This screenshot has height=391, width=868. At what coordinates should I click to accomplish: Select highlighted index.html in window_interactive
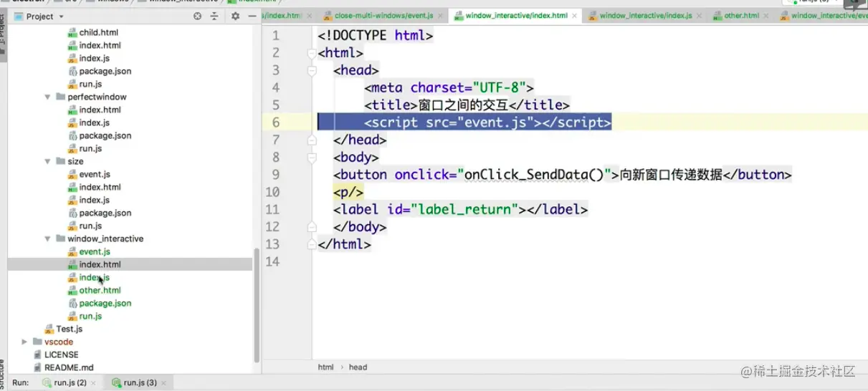[130, 264]
